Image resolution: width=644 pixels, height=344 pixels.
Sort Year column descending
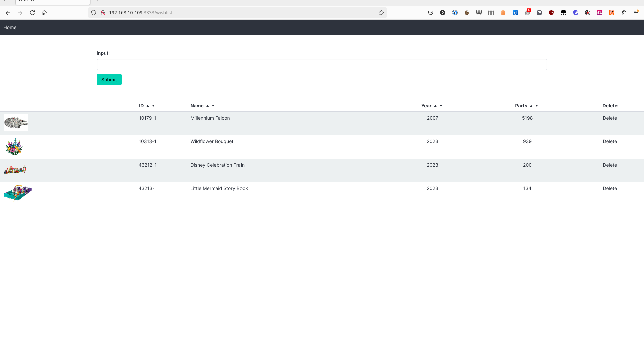441,106
